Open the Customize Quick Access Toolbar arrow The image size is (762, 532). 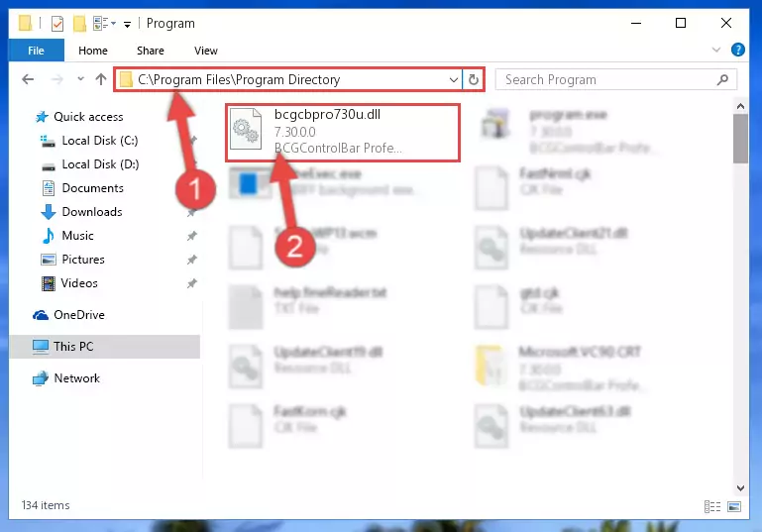coord(127,24)
